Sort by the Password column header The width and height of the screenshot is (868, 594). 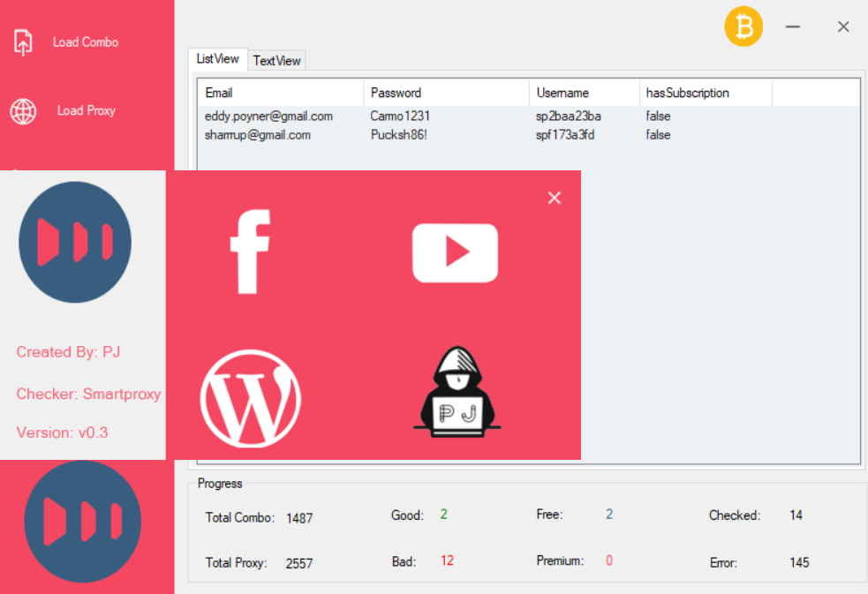tap(446, 93)
